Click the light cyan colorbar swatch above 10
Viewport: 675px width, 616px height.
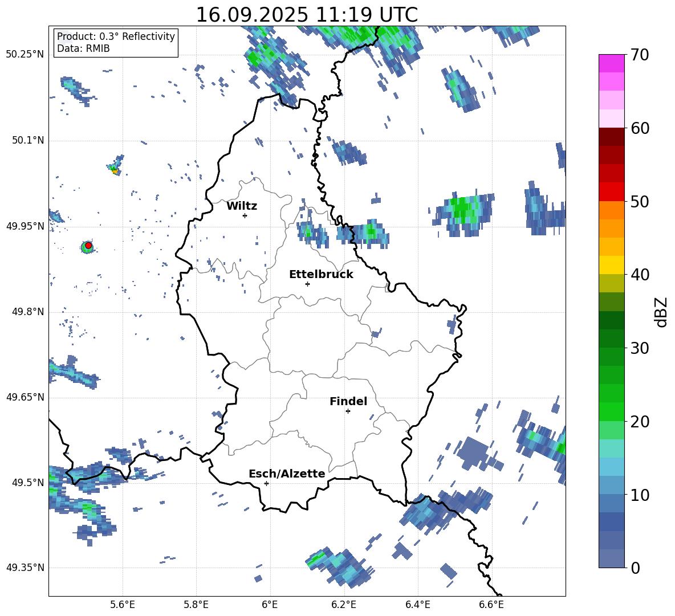click(x=611, y=485)
